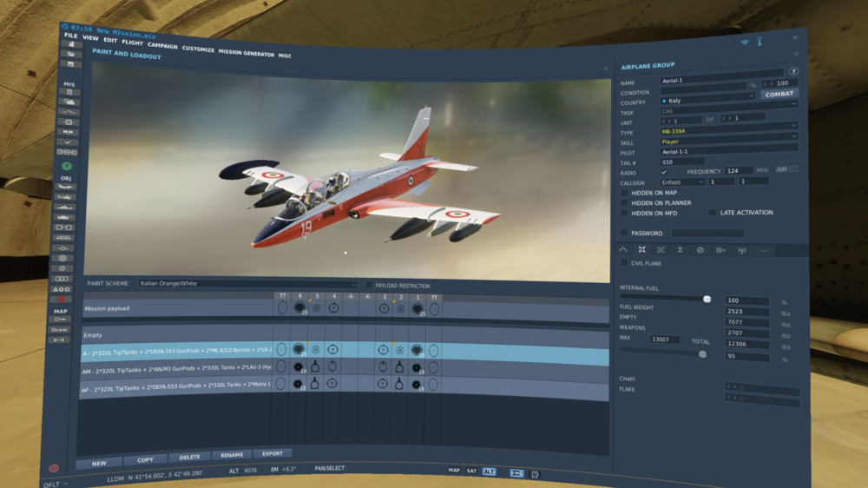868x488 pixels.
Task: Open the weather cloud icon under MIS
Action: point(69,102)
